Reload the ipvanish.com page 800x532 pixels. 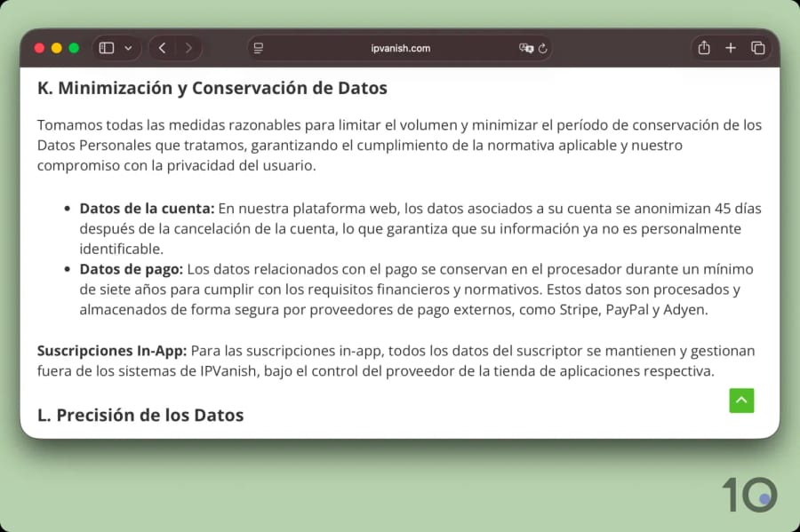pyautogui.click(x=543, y=48)
